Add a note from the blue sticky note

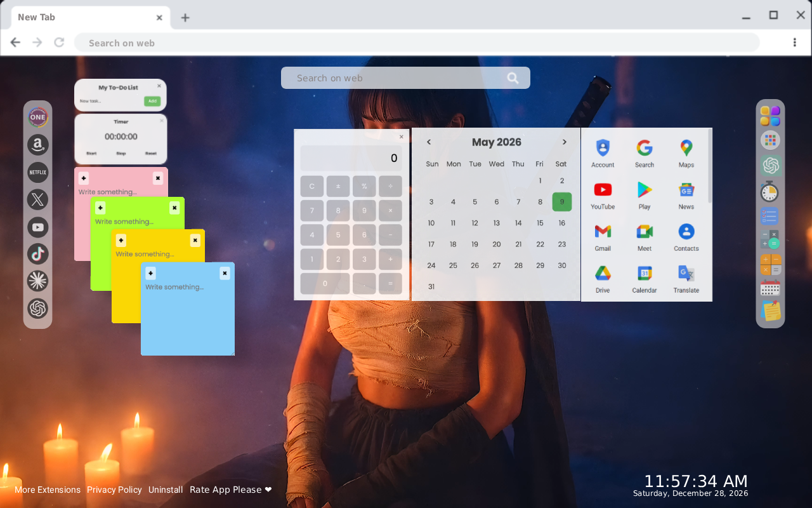click(150, 274)
